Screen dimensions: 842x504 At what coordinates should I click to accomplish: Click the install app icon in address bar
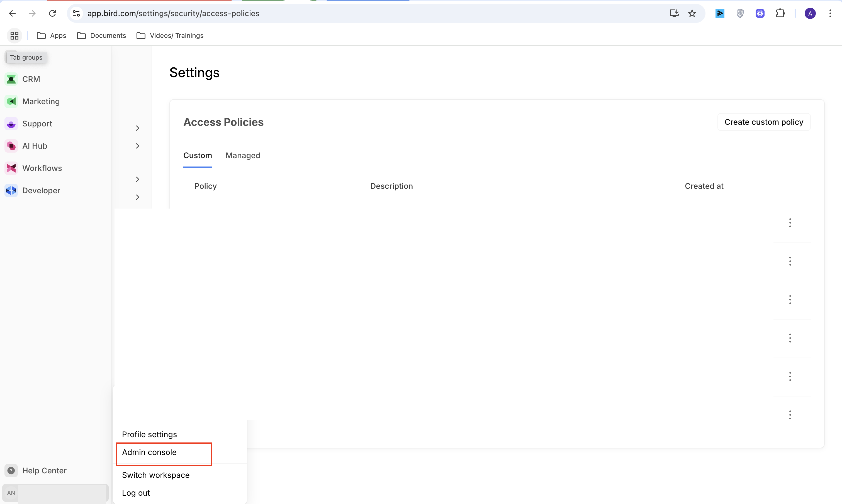coord(674,13)
